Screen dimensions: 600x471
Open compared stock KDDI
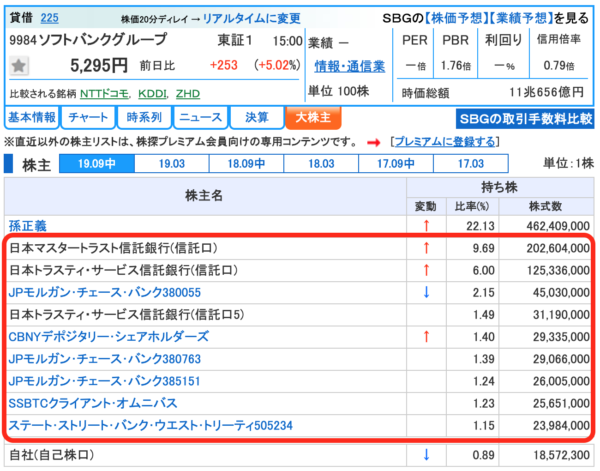[x=152, y=93]
